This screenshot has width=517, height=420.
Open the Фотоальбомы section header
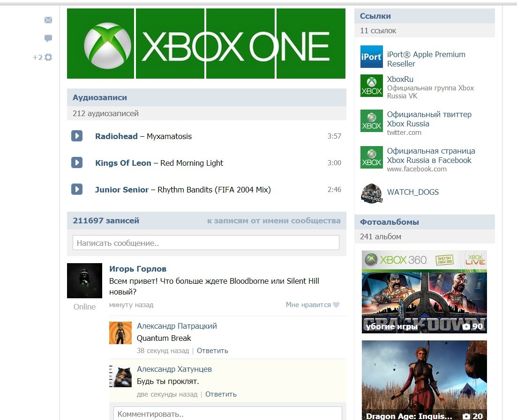click(x=425, y=222)
